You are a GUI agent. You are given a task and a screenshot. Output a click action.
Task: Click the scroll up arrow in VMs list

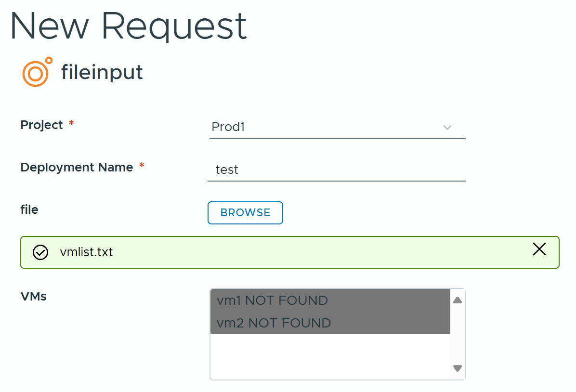click(458, 301)
